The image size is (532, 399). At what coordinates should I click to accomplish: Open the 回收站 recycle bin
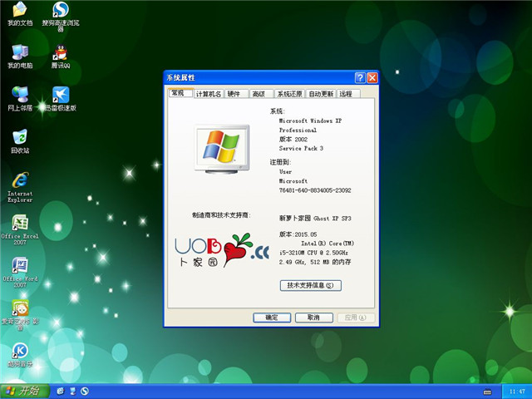click(x=20, y=141)
